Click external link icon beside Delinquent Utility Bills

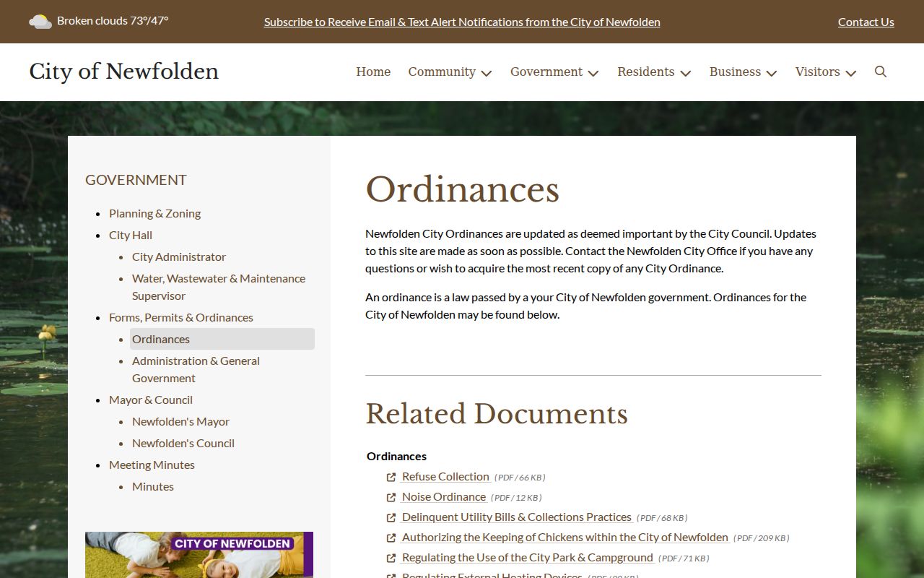391,517
